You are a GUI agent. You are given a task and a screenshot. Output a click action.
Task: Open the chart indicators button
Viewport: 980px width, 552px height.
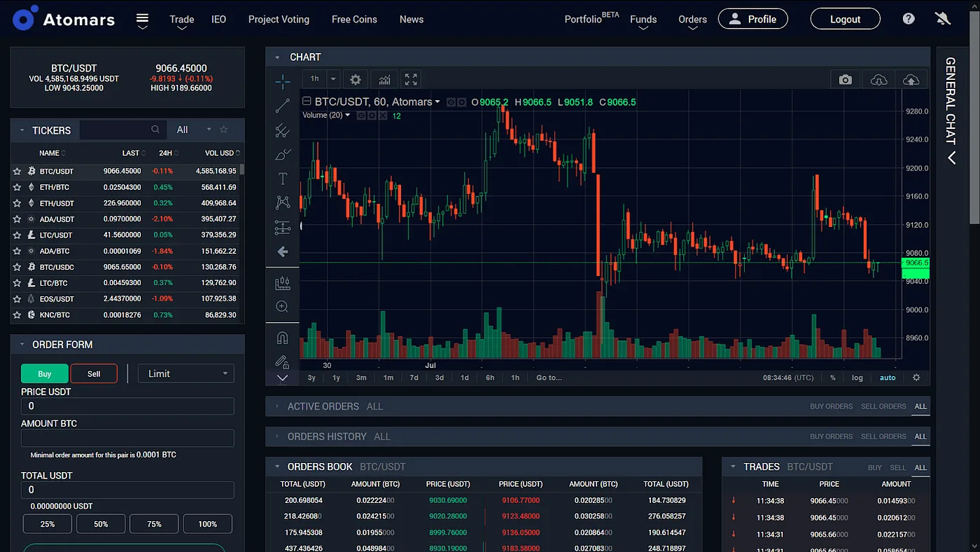pos(384,79)
